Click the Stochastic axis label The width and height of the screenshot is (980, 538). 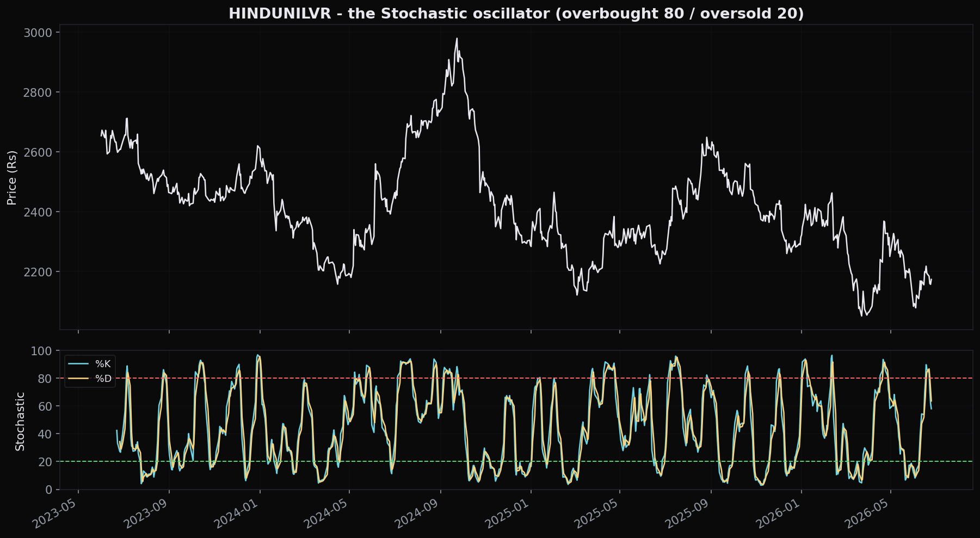pyautogui.click(x=20, y=421)
